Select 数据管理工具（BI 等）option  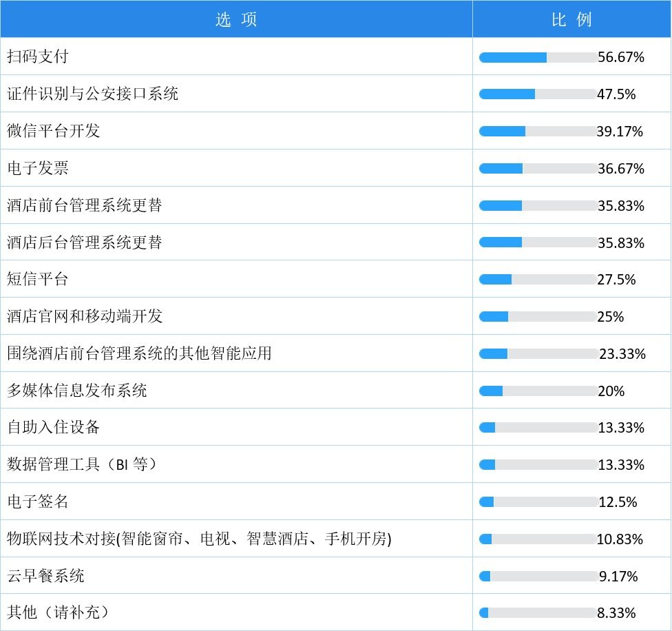coord(83,464)
